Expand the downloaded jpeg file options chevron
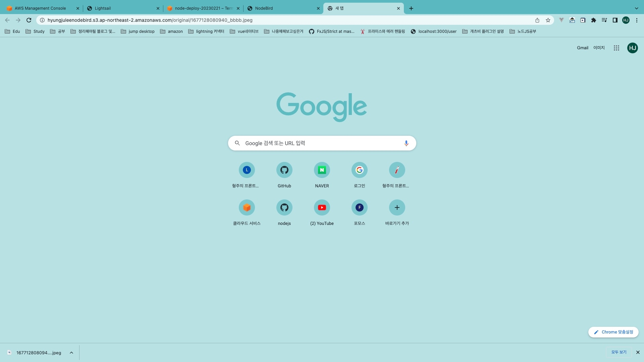The height and width of the screenshot is (362, 644). [71, 353]
